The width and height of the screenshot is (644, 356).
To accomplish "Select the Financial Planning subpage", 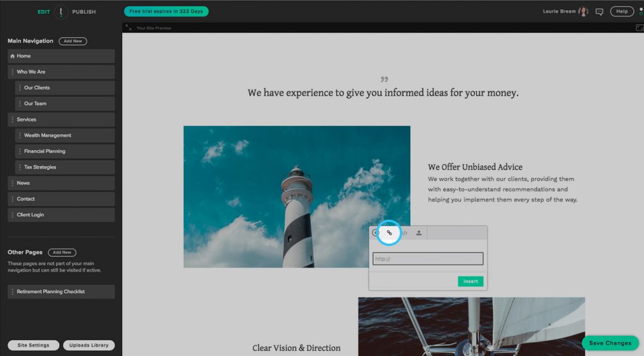I will point(65,151).
